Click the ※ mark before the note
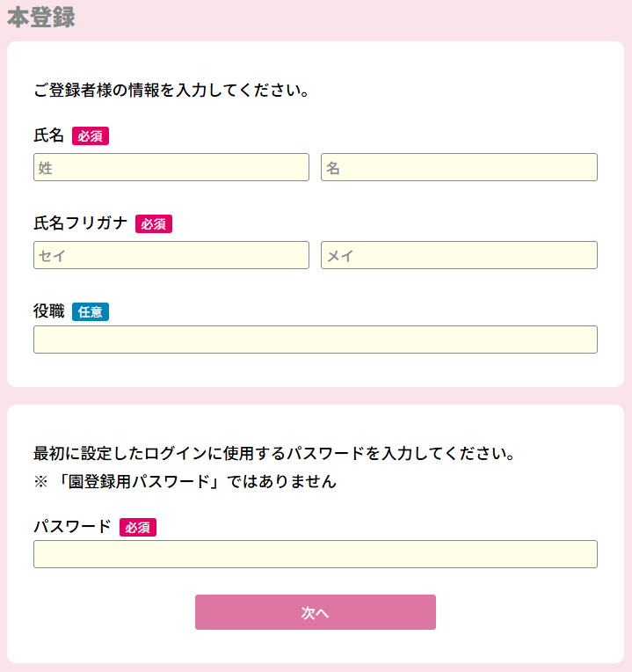 coord(40,482)
